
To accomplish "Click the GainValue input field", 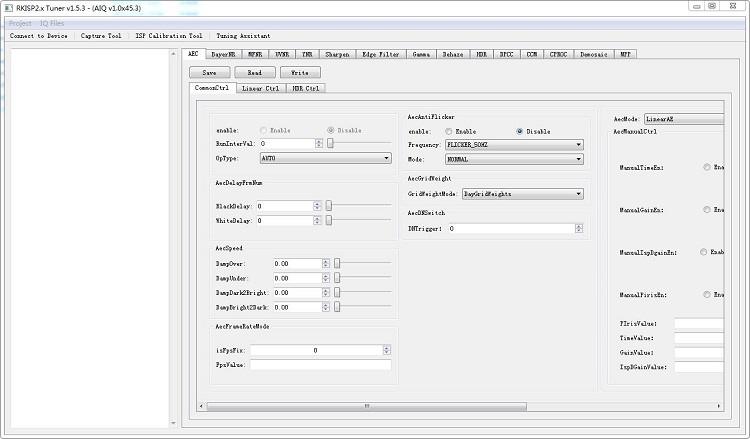I will (699, 353).
